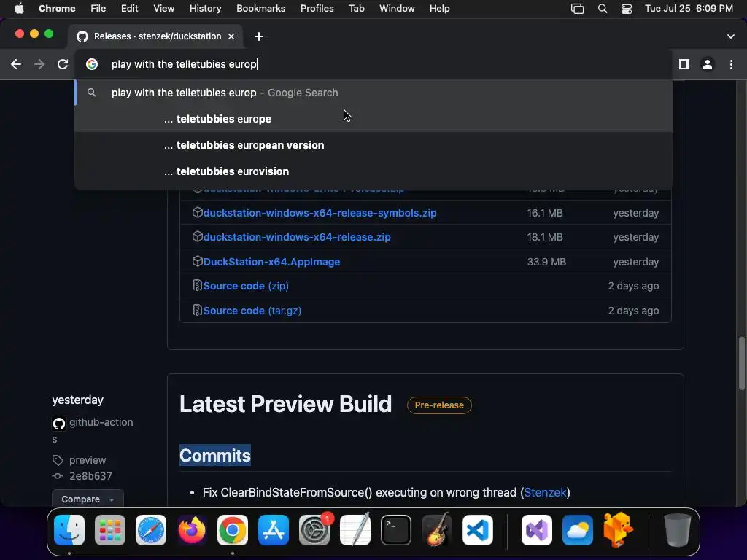Expand the tab search chevron

pos(731,36)
